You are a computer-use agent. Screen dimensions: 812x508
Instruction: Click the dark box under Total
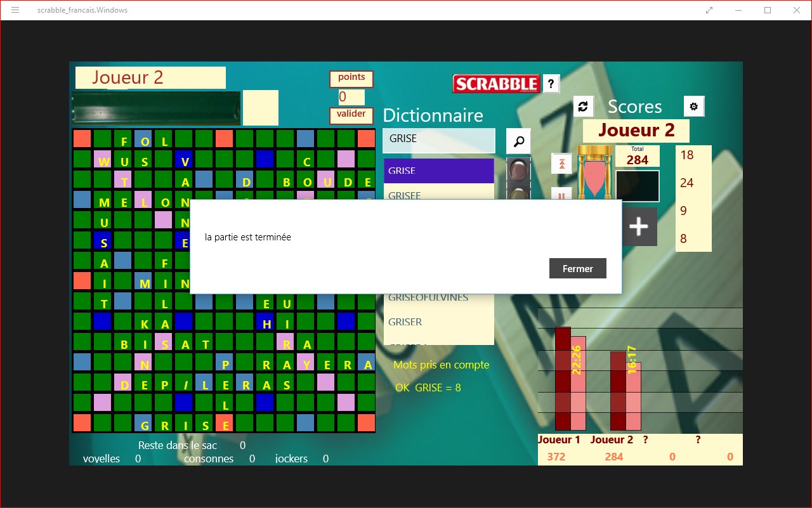click(638, 186)
